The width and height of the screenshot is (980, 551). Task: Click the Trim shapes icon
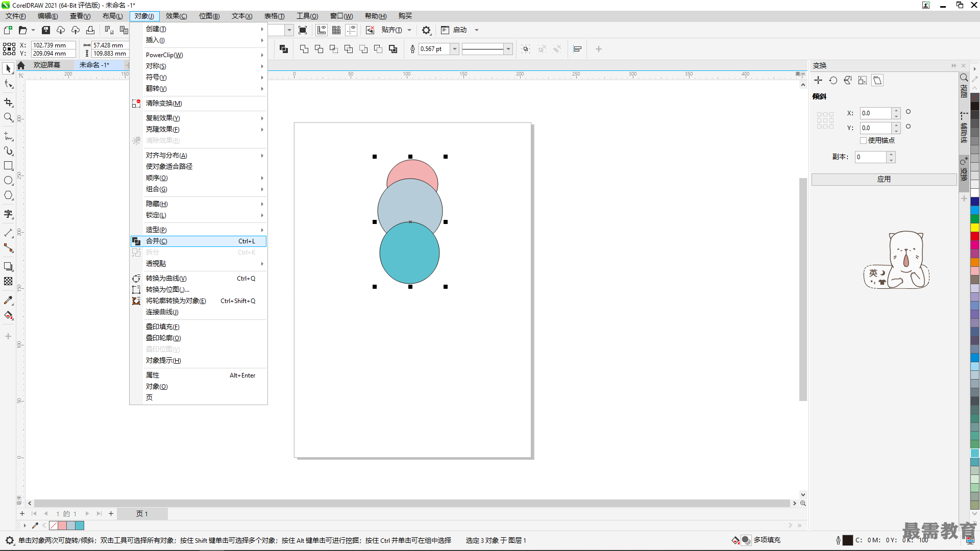(x=319, y=49)
